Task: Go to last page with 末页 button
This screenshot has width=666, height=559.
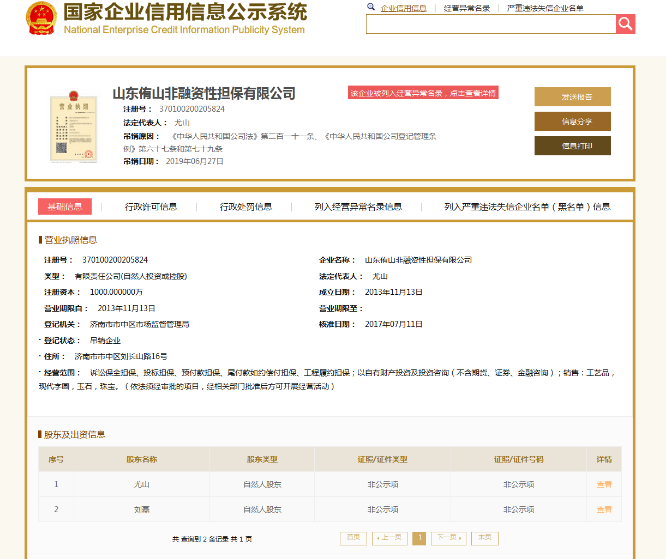Action: point(485,538)
